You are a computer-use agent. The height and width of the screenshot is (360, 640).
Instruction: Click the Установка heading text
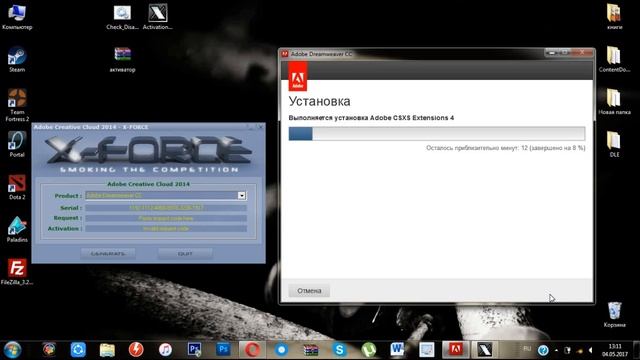(x=319, y=101)
